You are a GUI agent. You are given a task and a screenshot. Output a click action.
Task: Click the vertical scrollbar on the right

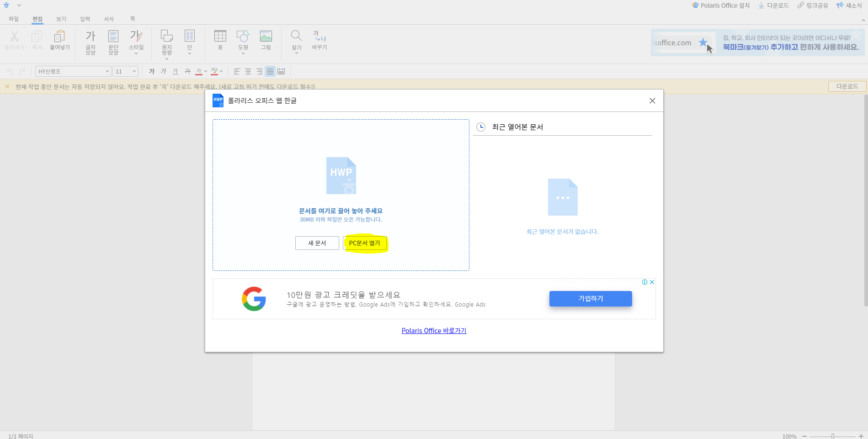[x=865, y=201]
